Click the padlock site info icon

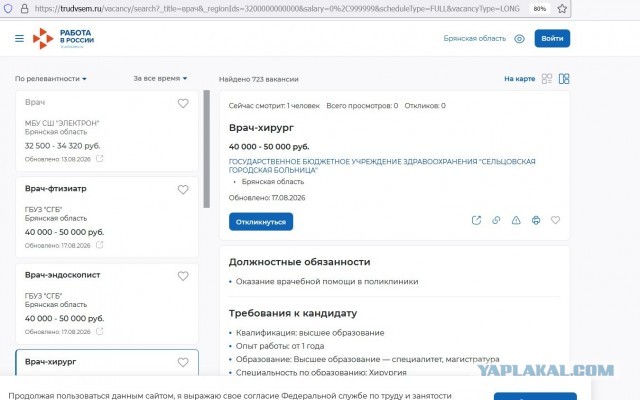point(24,8)
